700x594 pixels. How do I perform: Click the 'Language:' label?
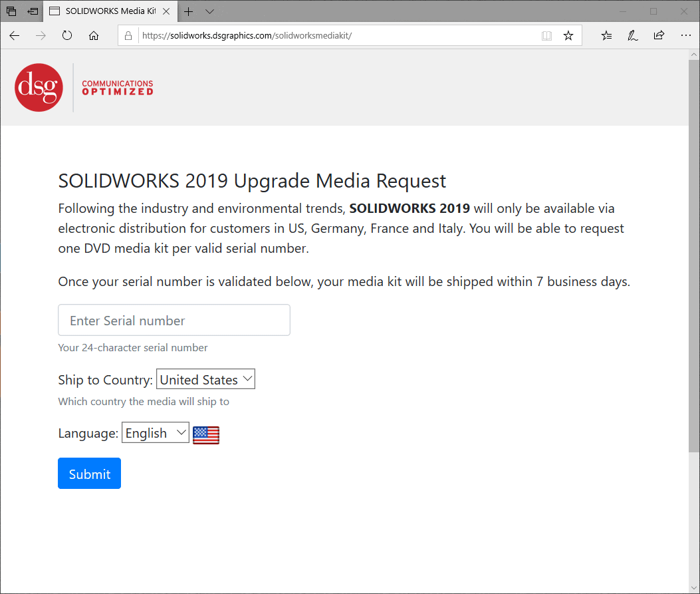point(88,433)
